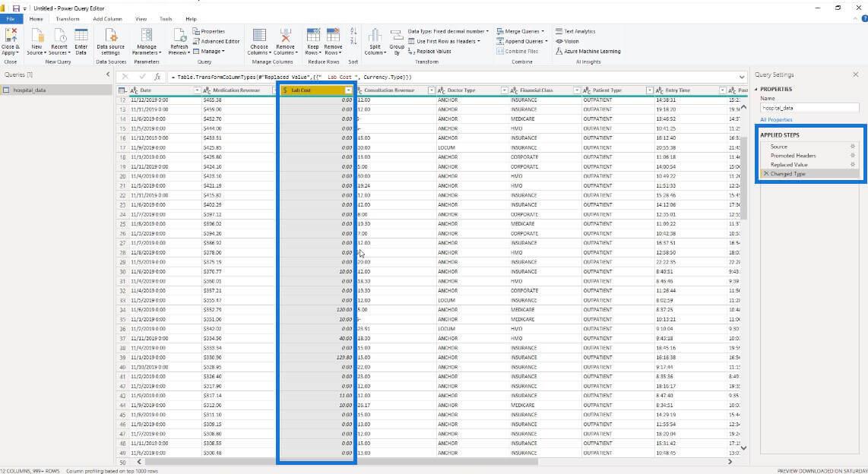Click the Remove Columns icon
868x474 pixels.
pos(286,35)
